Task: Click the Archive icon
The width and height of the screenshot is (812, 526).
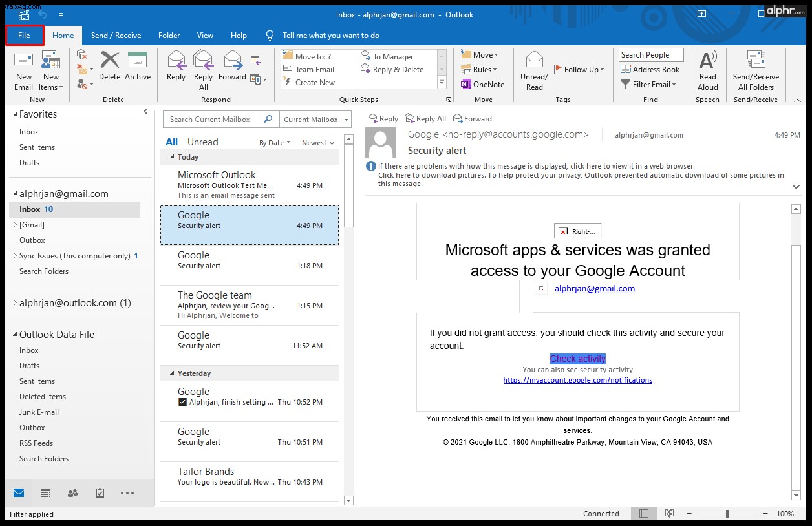Action: point(138,60)
